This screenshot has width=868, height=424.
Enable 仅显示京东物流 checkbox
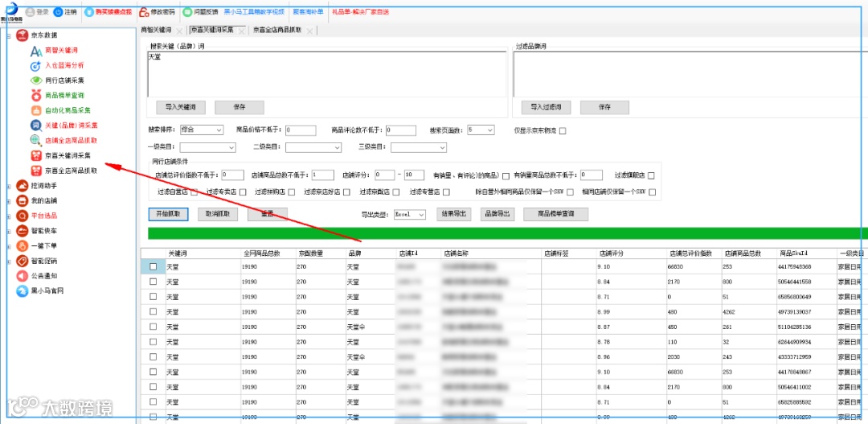pos(563,131)
